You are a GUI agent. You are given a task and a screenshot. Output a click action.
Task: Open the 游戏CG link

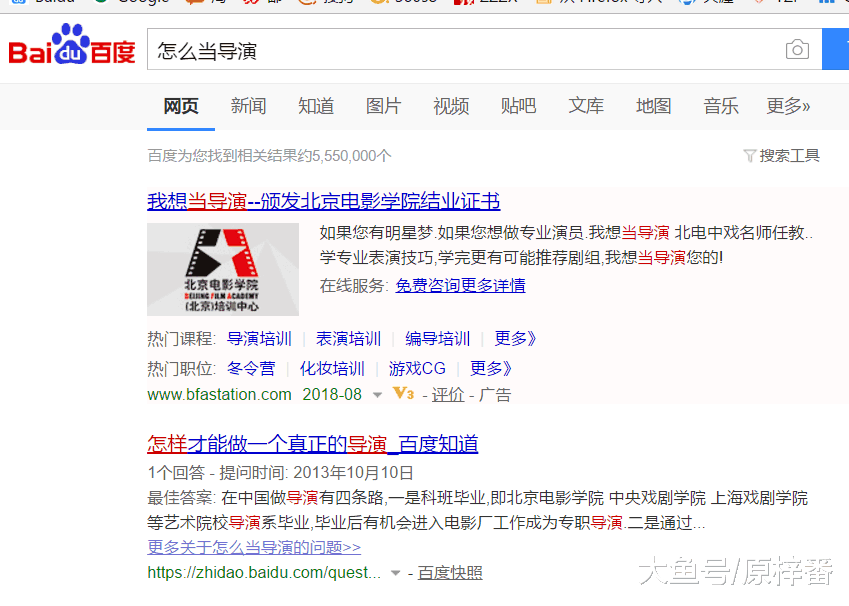(417, 368)
